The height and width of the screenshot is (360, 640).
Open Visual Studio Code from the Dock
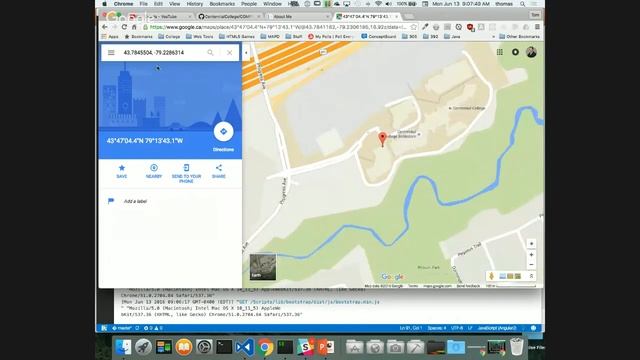coord(244,347)
